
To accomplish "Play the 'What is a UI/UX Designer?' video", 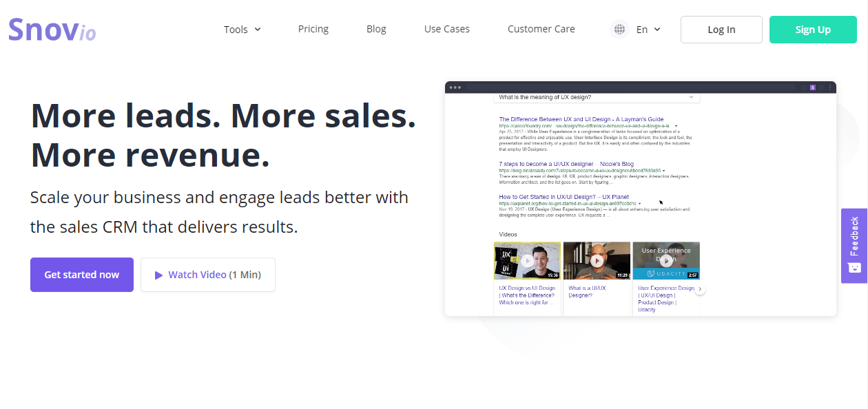I will click(597, 260).
